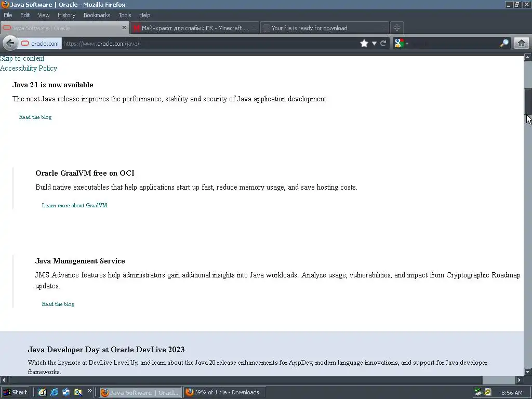Open the Edit menu
Screen dimensions: 532x399
click(x=25, y=15)
